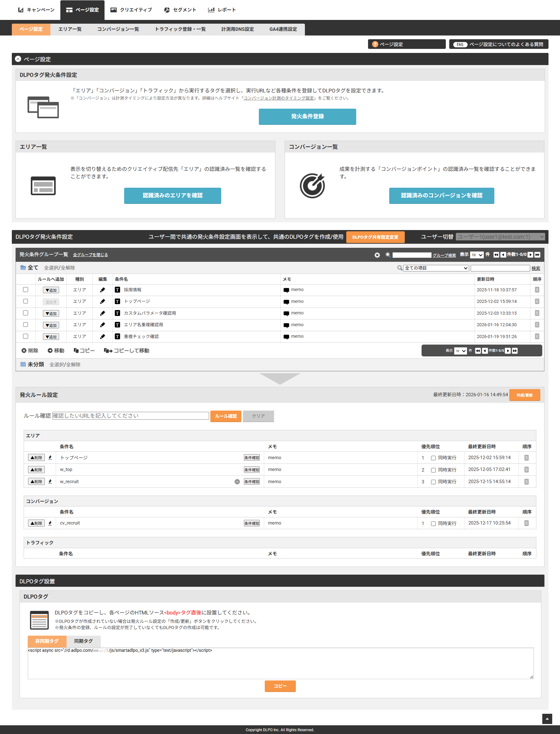Image resolution: width=560 pixels, height=734 pixels.
Task: Click the order handle icon for w_top rule
Action: [526, 469]
